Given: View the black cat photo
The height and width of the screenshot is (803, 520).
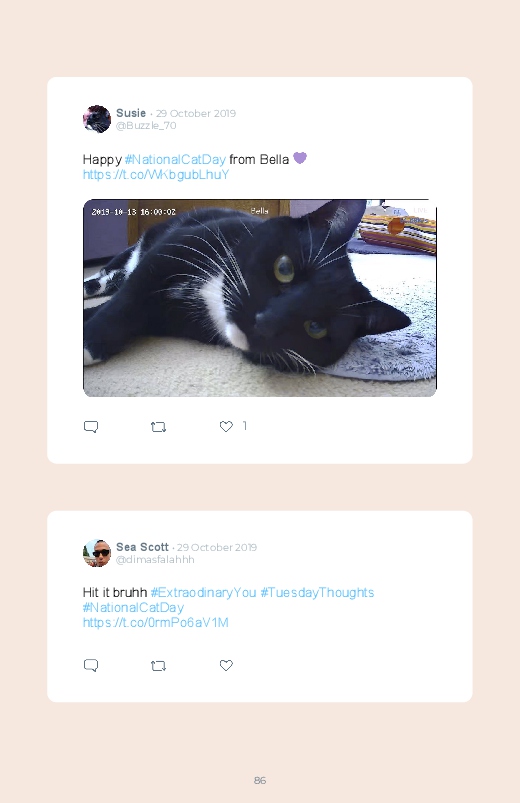Looking at the screenshot, I should 260,298.
